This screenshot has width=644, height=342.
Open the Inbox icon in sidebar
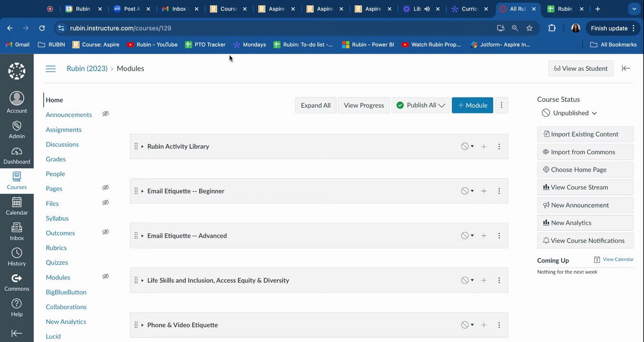click(x=17, y=228)
